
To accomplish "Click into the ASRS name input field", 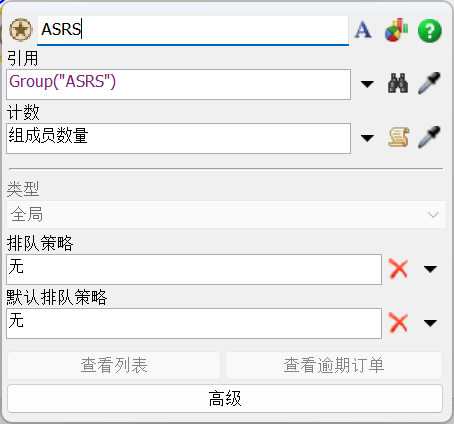I will tap(193, 30).
